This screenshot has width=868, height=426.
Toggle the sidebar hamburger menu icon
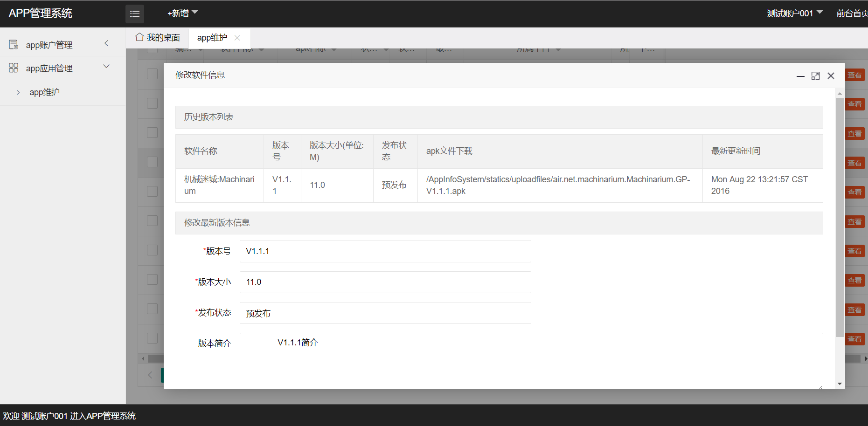point(135,14)
